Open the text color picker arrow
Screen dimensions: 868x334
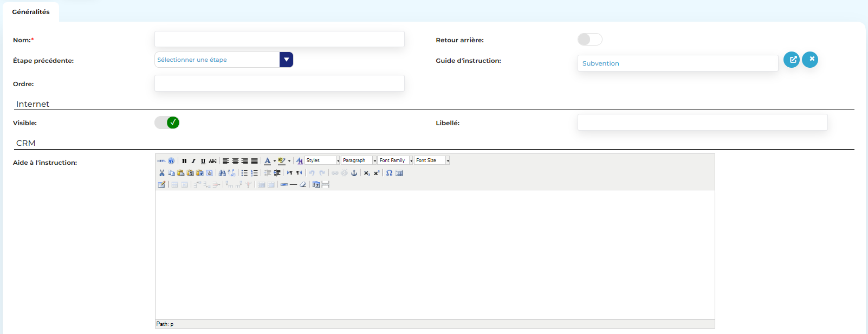[275, 161]
